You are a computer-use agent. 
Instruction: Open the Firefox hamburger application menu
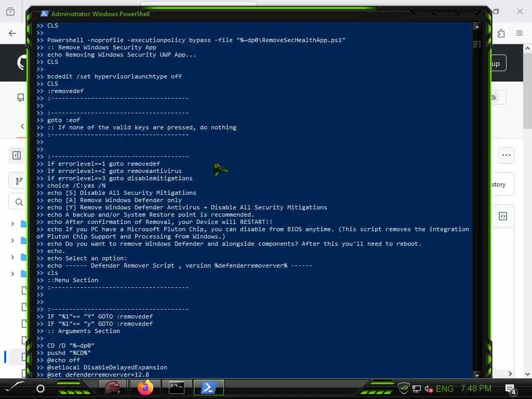tap(520, 33)
